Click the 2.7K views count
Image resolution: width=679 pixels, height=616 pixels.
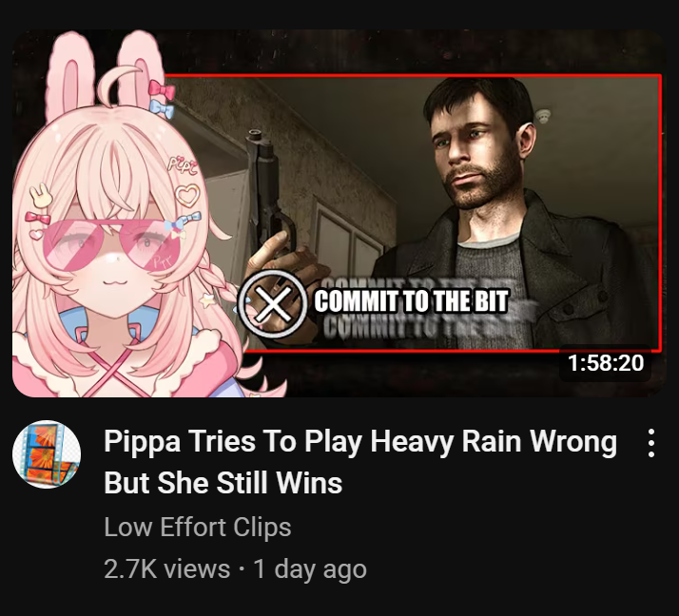pyautogui.click(x=167, y=568)
